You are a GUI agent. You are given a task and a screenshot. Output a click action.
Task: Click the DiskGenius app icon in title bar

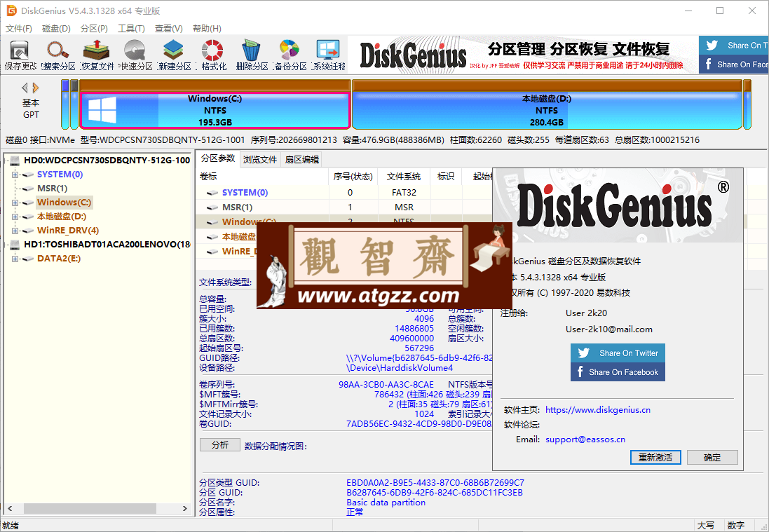[11, 11]
